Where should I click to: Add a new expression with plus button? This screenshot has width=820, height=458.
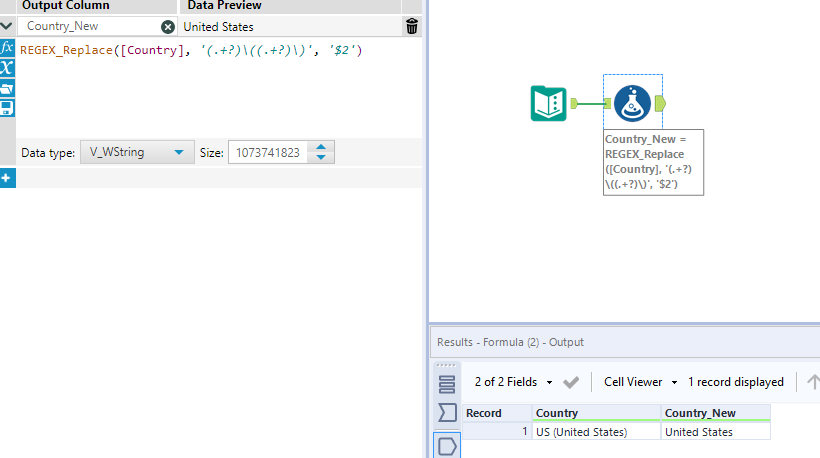point(7,178)
